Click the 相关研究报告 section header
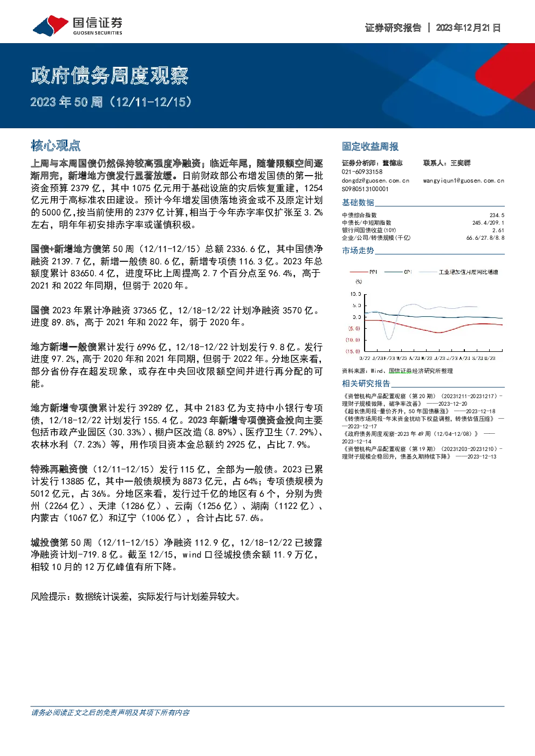This screenshot has width=535, height=756. [366, 384]
